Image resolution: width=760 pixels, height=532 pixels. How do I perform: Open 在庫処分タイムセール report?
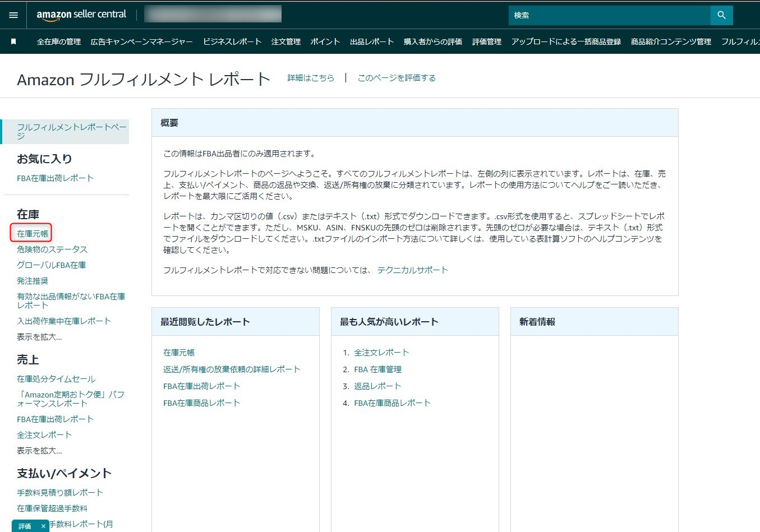pos(56,379)
